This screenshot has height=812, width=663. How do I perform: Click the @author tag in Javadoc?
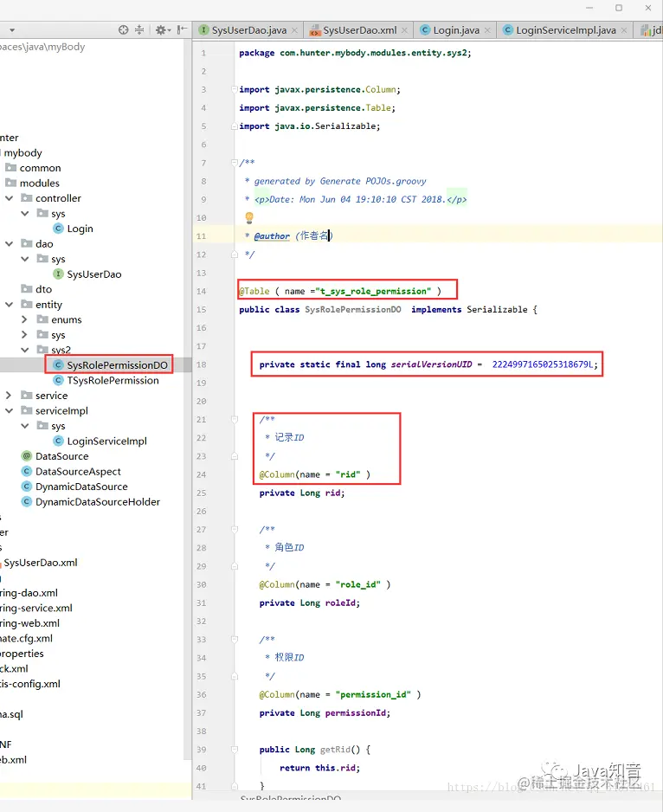tap(272, 236)
